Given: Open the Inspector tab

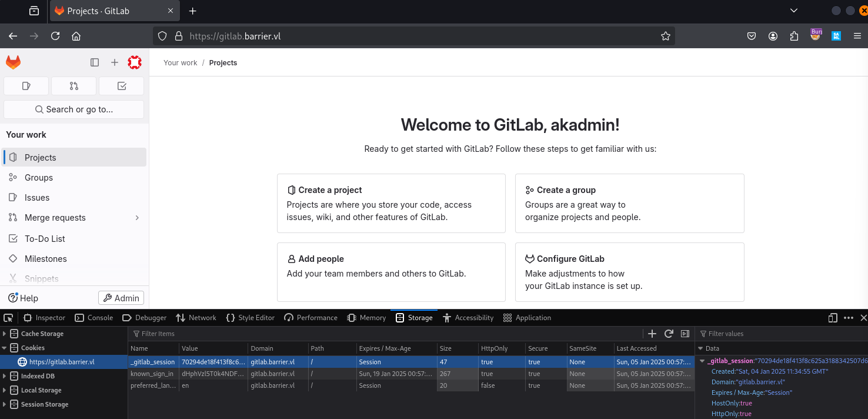Looking at the screenshot, I should (x=44, y=318).
